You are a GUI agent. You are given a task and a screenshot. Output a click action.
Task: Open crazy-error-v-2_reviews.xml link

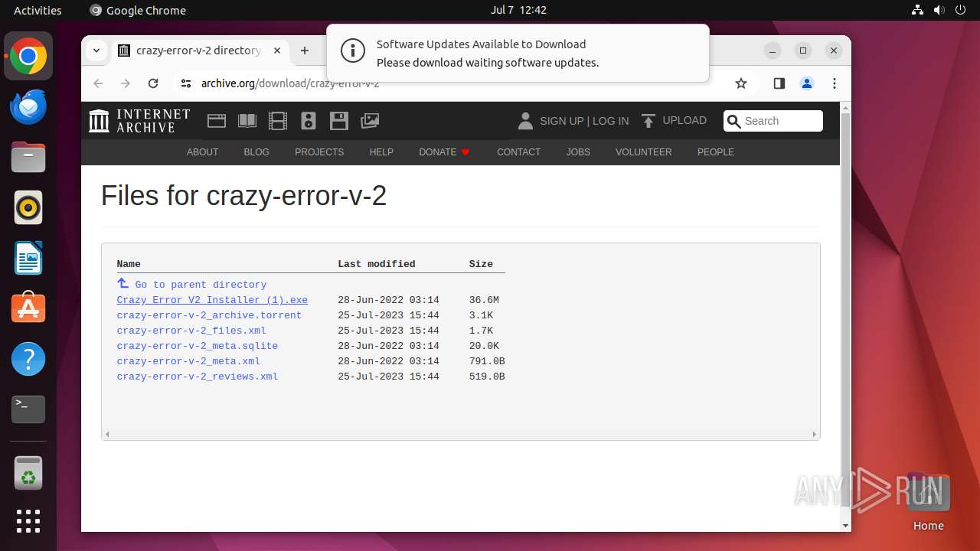point(197,377)
